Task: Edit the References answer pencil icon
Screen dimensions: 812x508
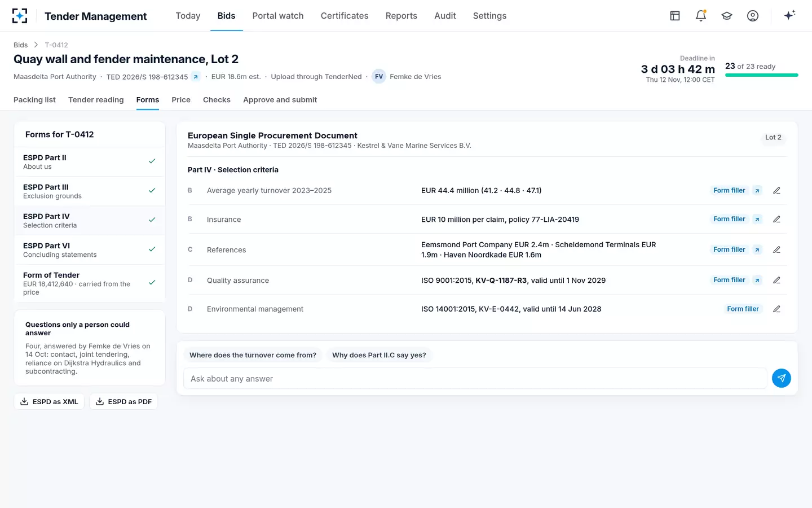Action: 776,249
